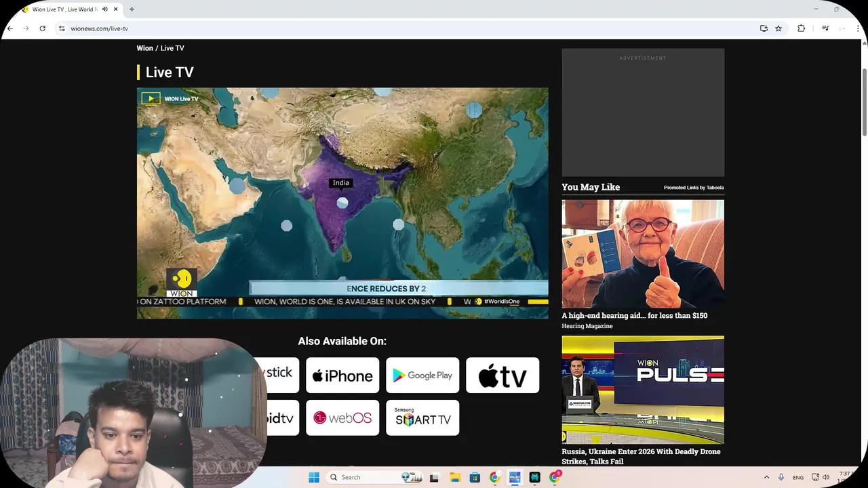Click the Hearing Magazine source label

tap(587, 326)
